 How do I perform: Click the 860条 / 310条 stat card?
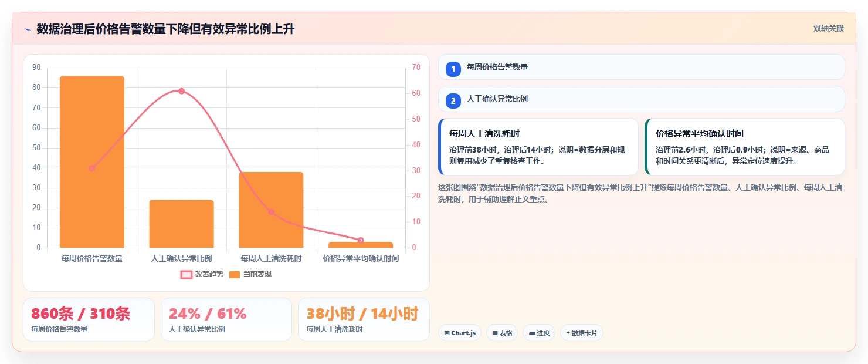(x=89, y=319)
